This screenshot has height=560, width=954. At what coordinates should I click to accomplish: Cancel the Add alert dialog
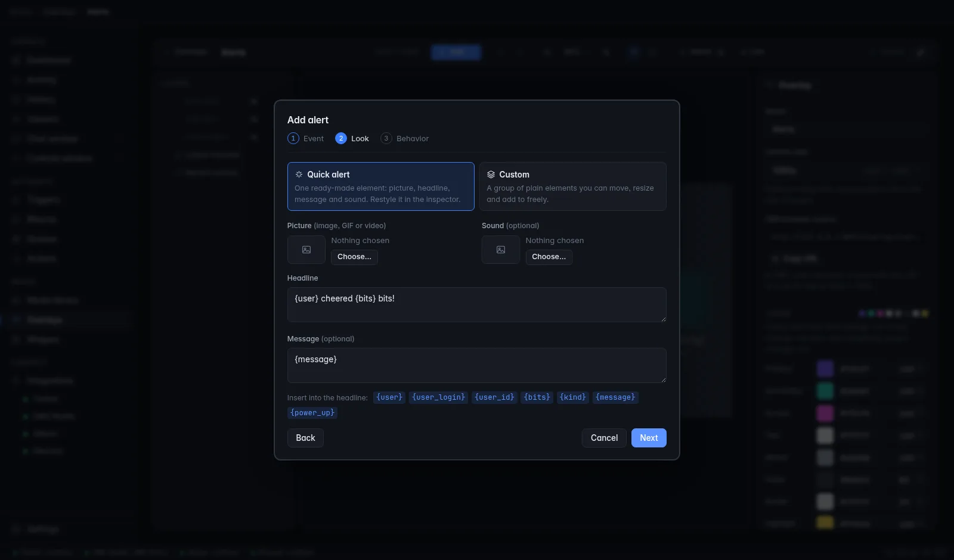pos(604,438)
